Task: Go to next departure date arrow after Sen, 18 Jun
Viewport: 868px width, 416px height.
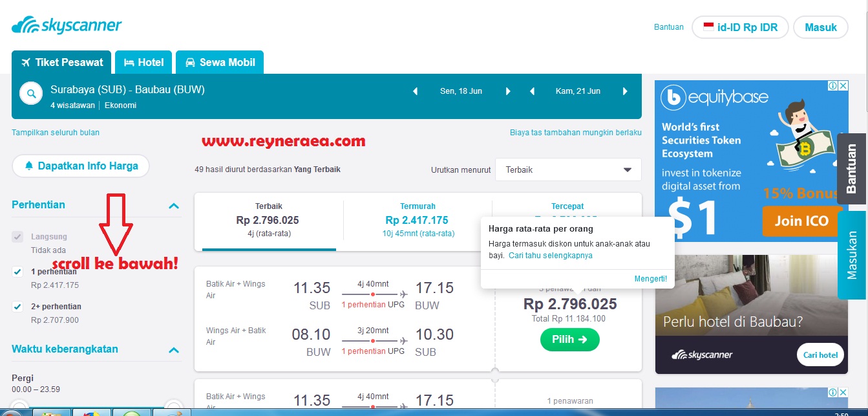Action: coord(508,91)
